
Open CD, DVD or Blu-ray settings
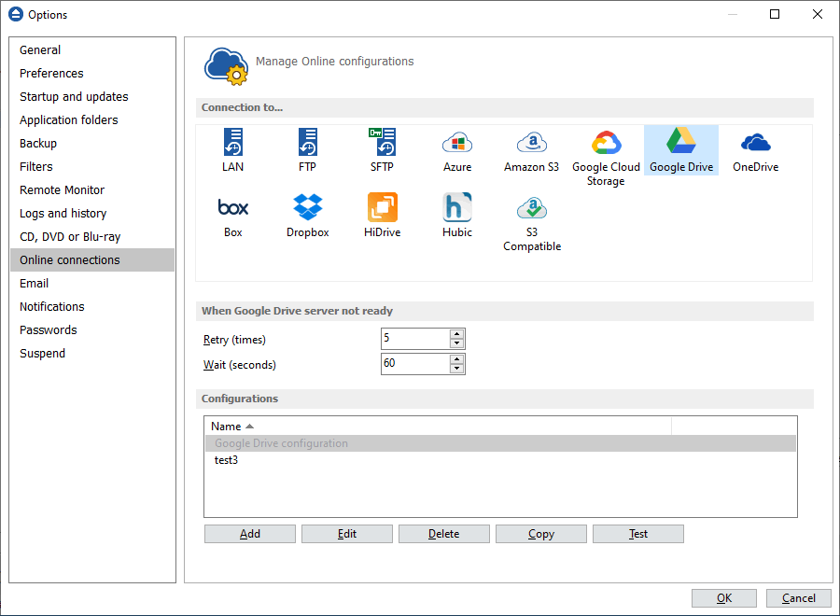tap(92, 237)
